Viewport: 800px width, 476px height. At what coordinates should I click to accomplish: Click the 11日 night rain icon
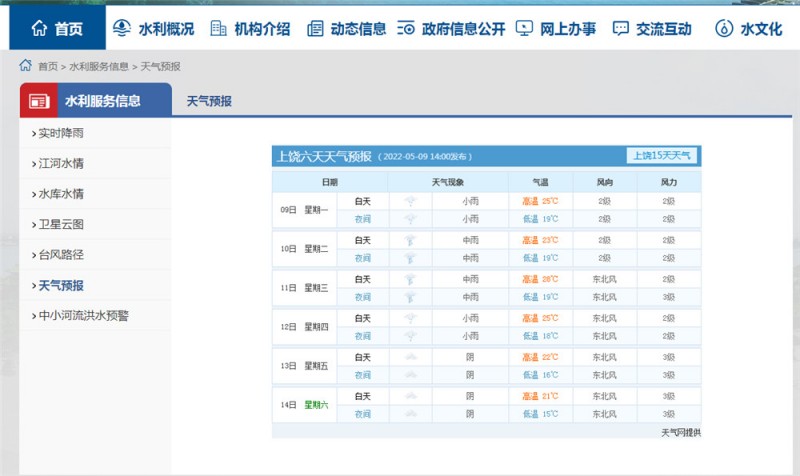pyautogui.click(x=410, y=297)
